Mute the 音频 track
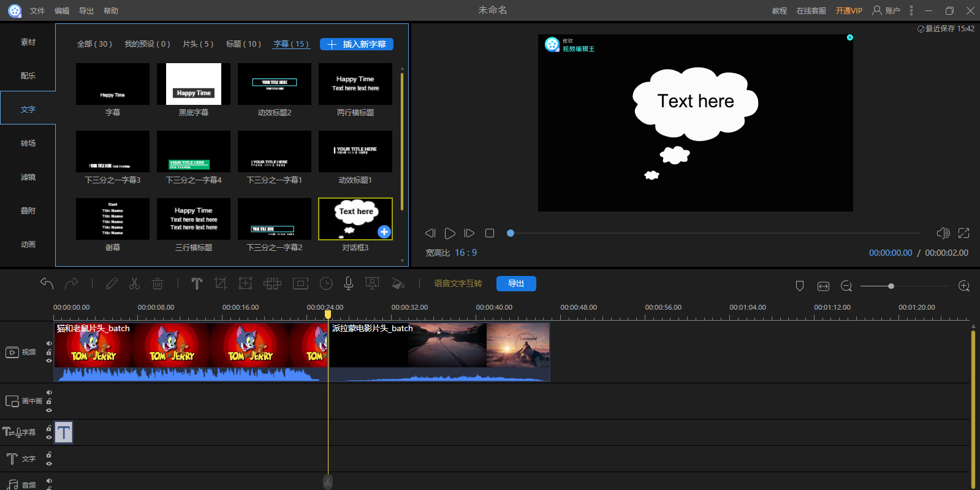Screen dimensions: 980x490 [49, 481]
